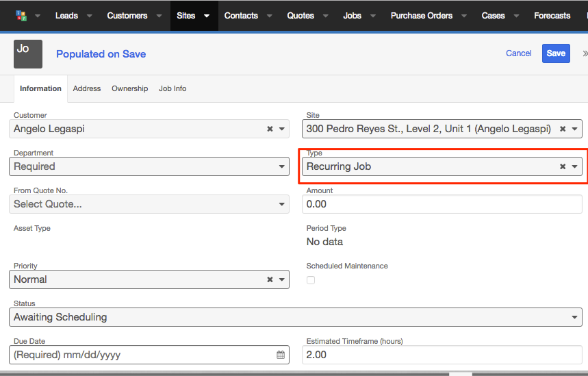Viewport: 588px width, 376px height.
Task: Clear the Customer field selection
Action: (270, 129)
